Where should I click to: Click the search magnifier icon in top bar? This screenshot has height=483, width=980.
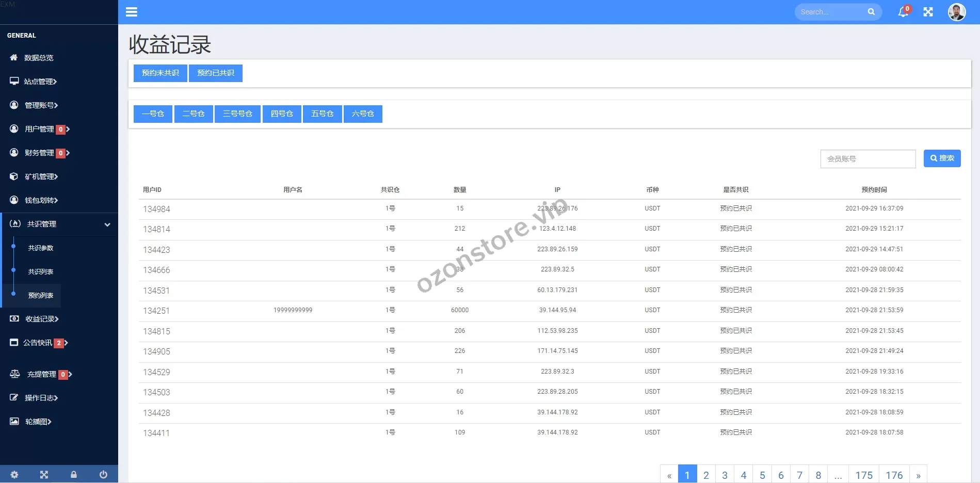point(871,12)
